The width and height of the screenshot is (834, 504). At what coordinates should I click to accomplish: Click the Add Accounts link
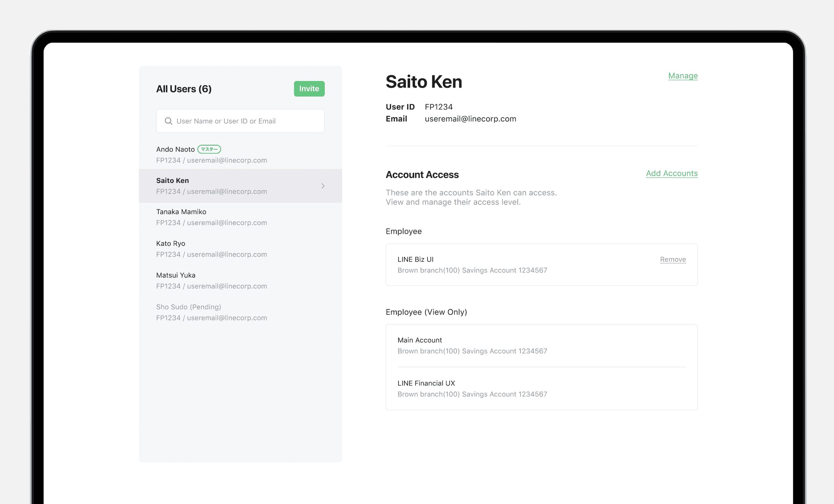672,174
